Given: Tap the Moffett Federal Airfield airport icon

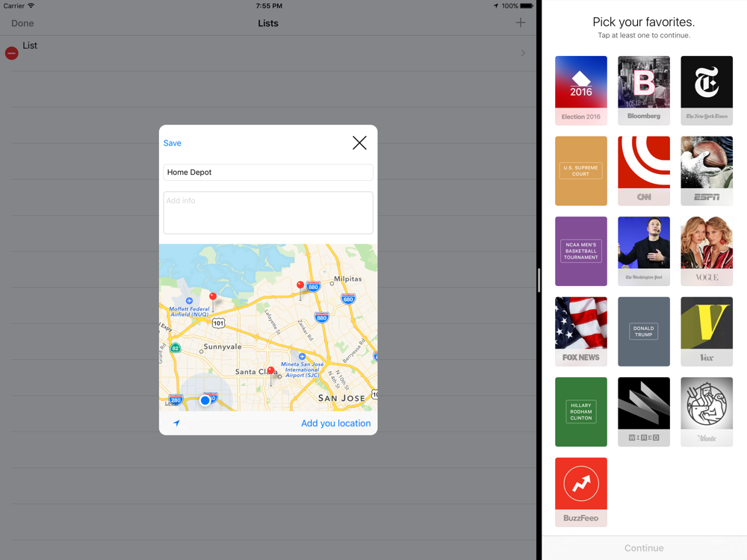Looking at the screenshot, I should click(189, 300).
